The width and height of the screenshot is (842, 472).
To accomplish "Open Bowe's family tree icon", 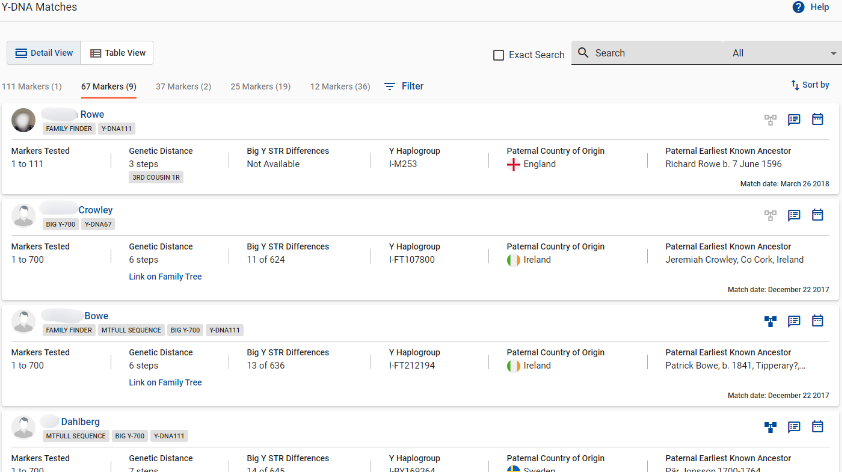I will (x=770, y=321).
